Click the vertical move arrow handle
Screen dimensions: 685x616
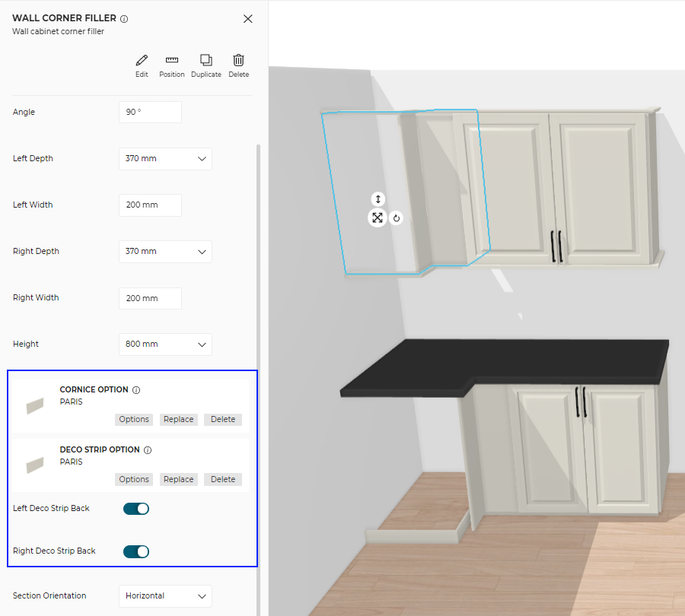pos(378,199)
